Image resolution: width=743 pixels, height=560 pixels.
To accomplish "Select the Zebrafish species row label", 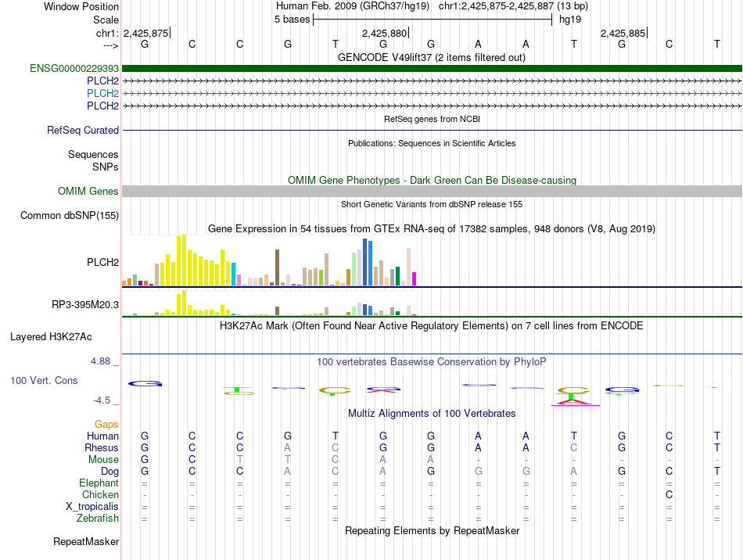I will tap(98, 519).
